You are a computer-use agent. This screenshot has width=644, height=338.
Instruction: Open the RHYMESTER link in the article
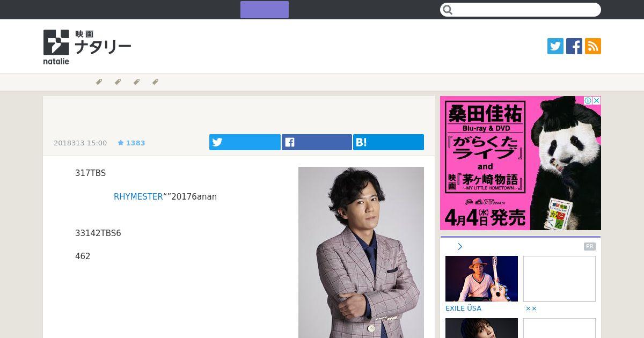(x=138, y=197)
